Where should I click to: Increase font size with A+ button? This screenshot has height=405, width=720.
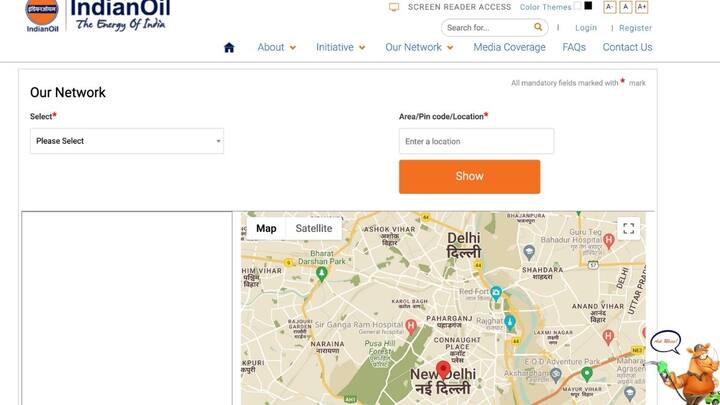tap(642, 7)
